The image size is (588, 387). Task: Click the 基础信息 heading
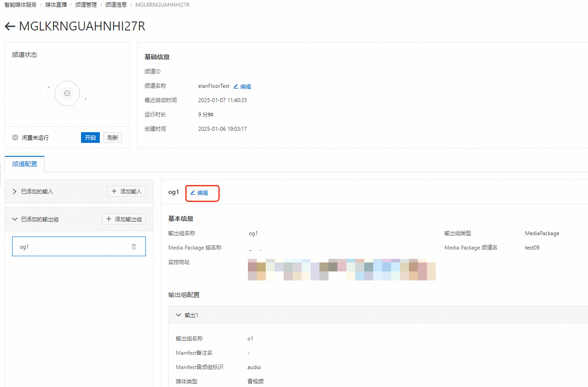click(157, 57)
